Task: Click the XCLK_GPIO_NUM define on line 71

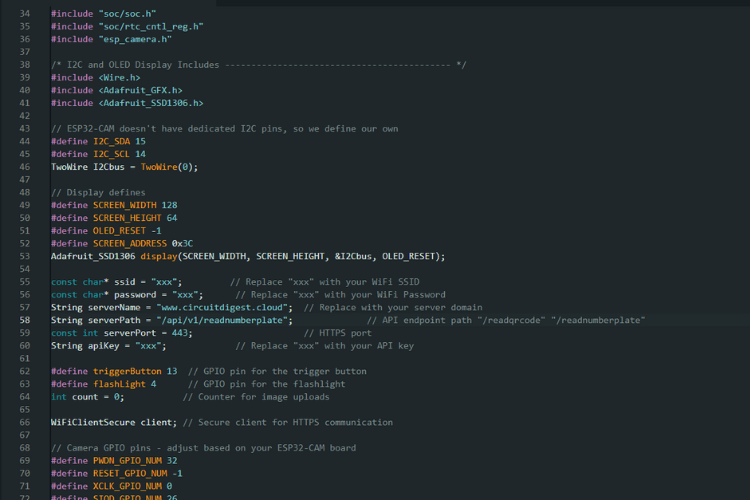Action: [x=111, y=486]
